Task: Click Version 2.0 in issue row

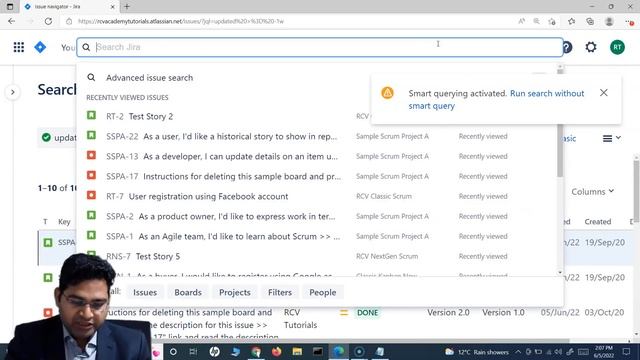Action: click(x=448, y=313)
